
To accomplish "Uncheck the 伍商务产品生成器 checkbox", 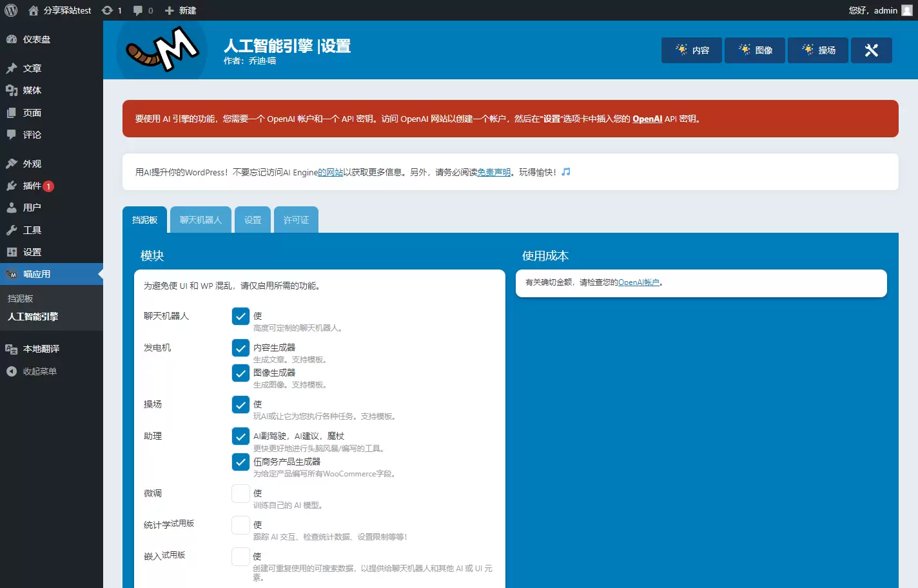I will (x=240, y=462).
